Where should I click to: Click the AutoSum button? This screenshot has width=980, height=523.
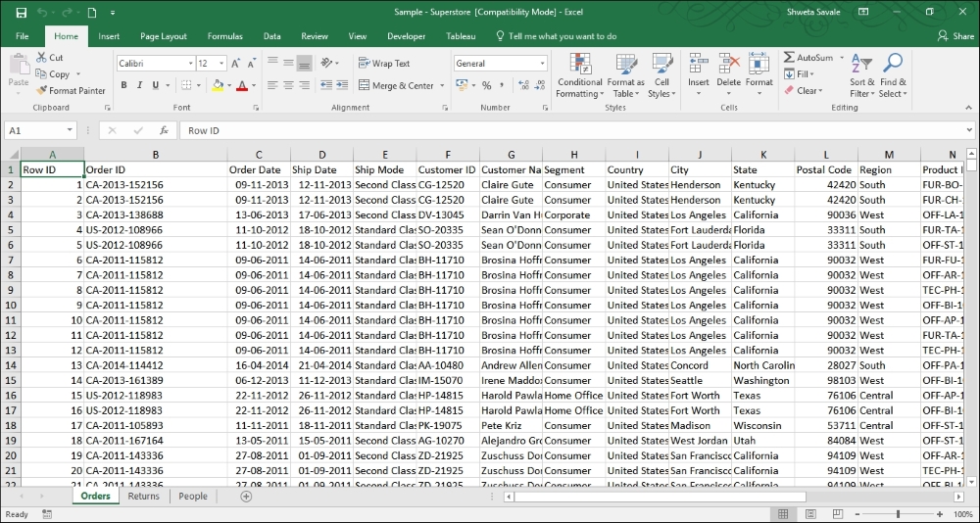808,58
